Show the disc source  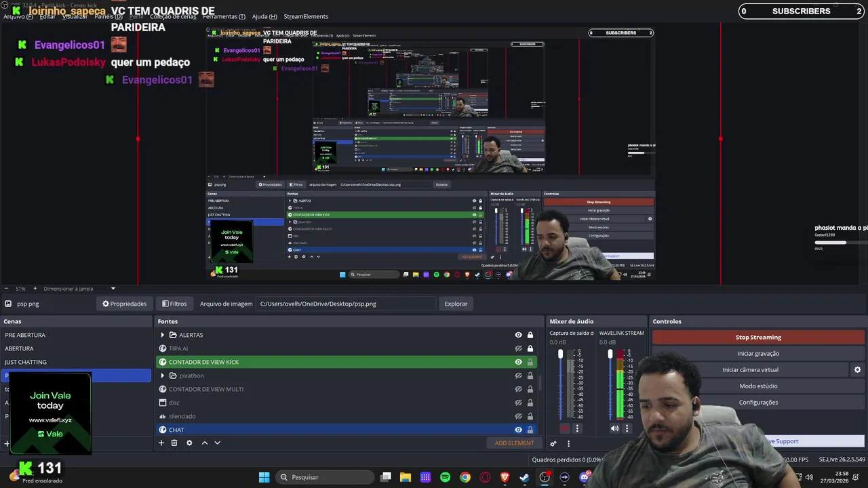coord(519,403)
